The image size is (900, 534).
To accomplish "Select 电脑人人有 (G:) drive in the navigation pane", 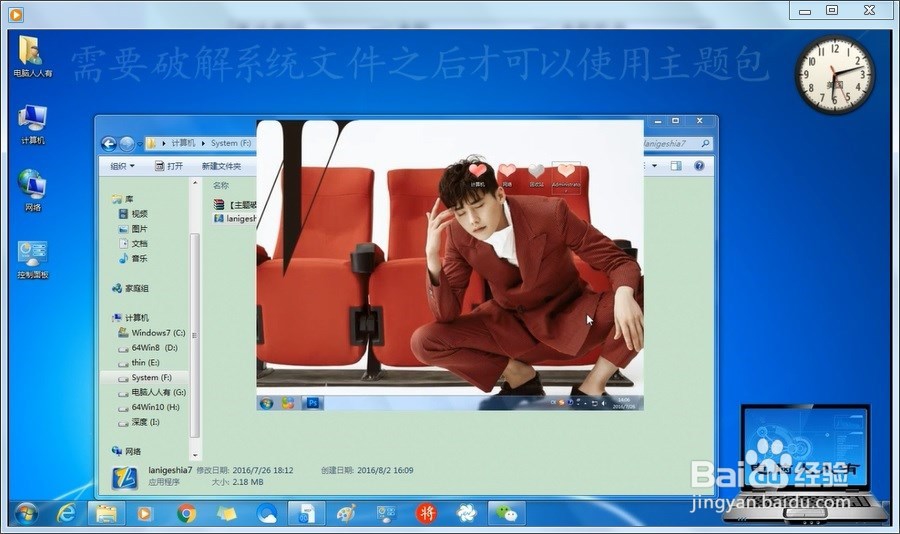I will (x=152, y=392).
